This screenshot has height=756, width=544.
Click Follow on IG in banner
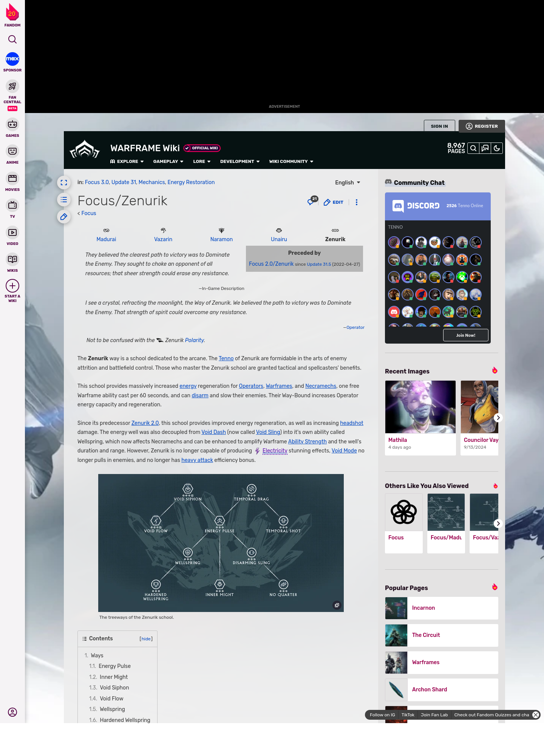coord(382,715)
